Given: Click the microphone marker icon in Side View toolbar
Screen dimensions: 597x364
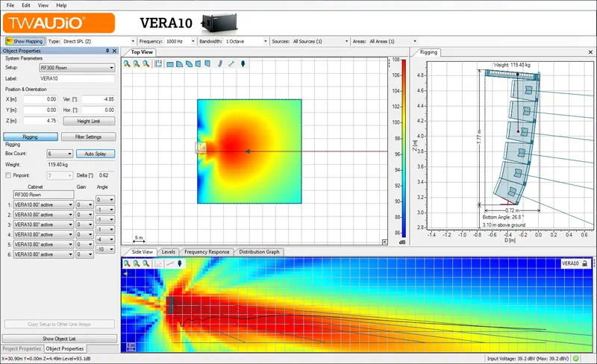Looking at the screenshot, I should [x=180, y=263].
